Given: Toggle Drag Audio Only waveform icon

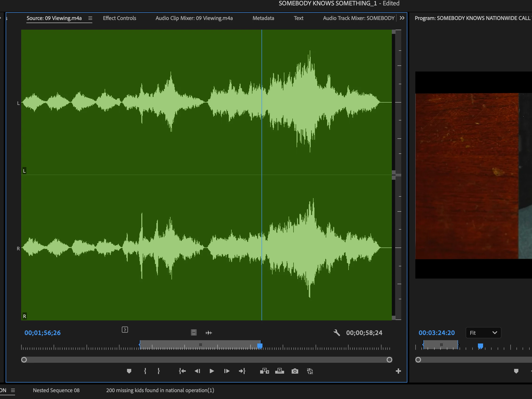Looking at the screenshot, I should pyautogui.click(x=209, y=333).
